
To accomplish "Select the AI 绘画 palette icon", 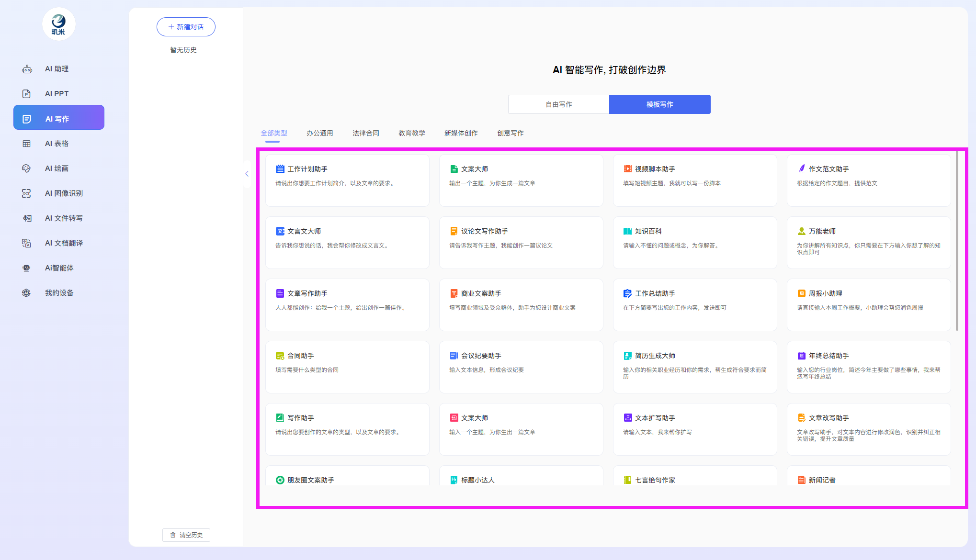I will click(x=27, y=168).
